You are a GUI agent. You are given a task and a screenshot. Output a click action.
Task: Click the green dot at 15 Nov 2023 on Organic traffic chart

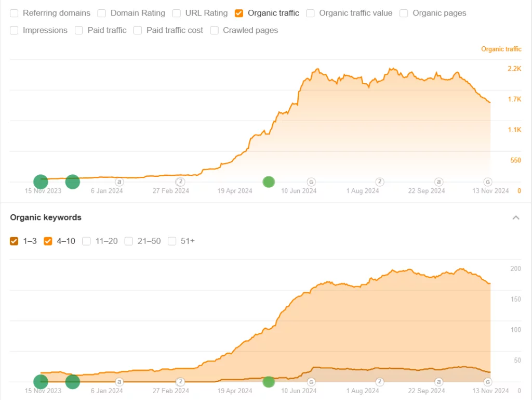(x=41, y=182)
